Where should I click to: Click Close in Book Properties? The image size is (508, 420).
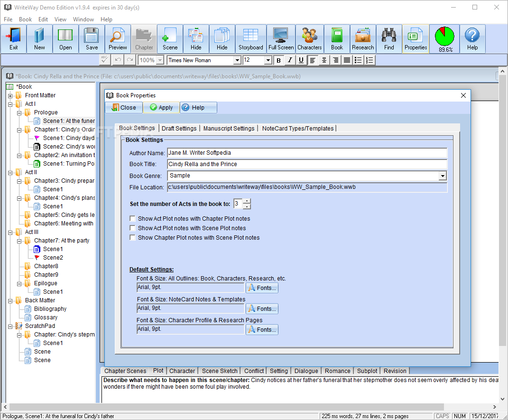[124, 108]
